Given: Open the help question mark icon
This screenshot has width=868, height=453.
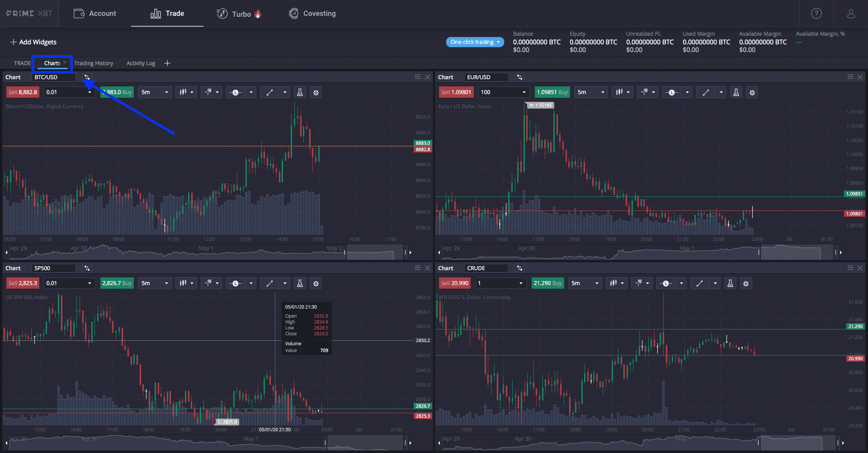Looking at the screenshot, I should click(x=816, y=14).
